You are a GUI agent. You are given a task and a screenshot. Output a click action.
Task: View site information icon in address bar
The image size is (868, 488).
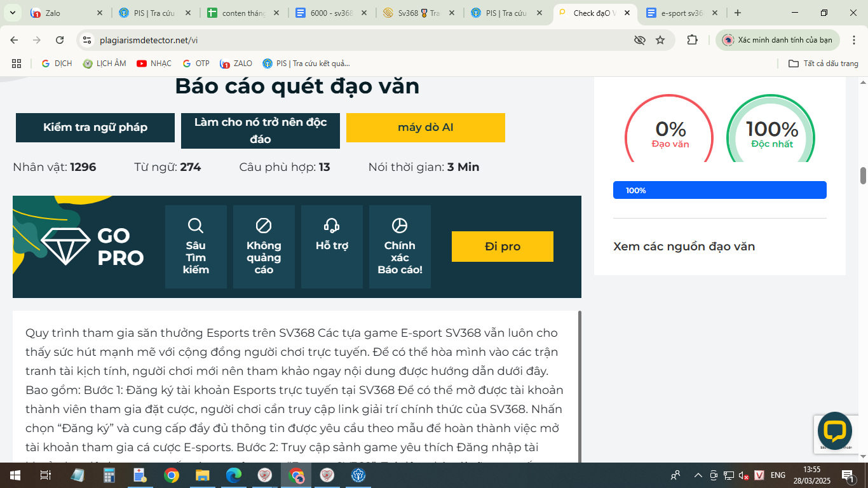pos(87,40)
